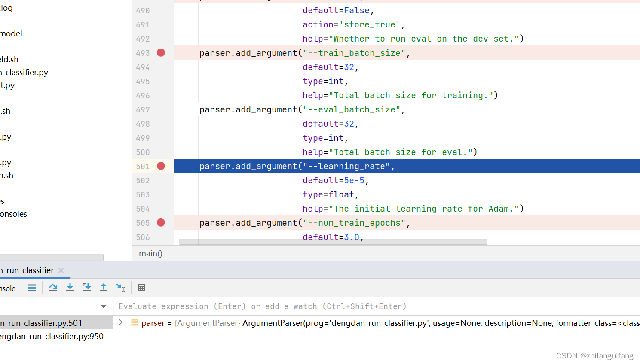Click the project panel horizontal scrollbar

(x=52, y=257)
